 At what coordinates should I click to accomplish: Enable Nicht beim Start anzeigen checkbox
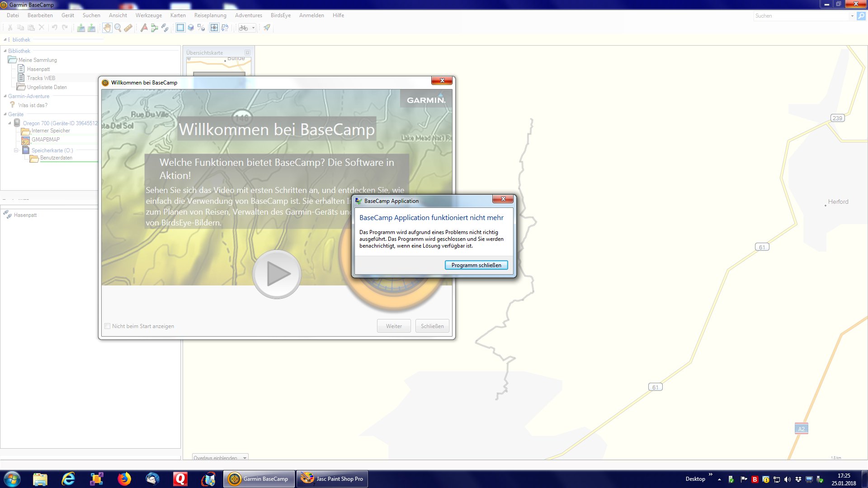(108, 326)
